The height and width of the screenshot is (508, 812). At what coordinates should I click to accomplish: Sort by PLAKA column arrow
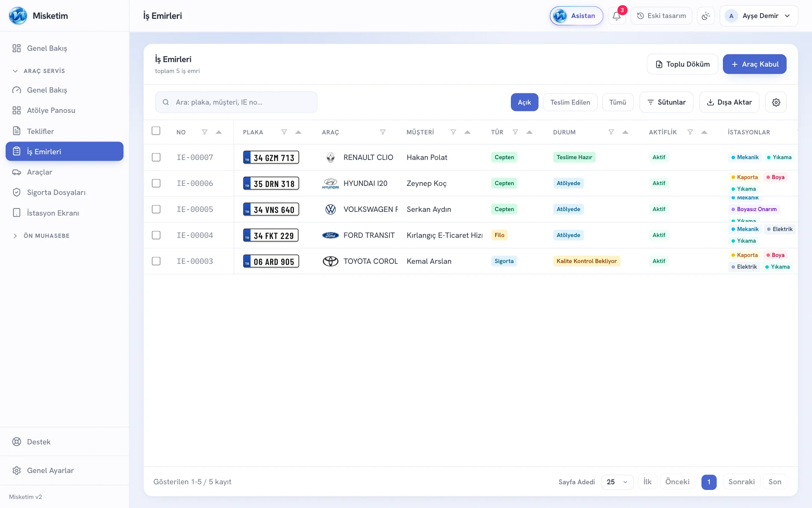298,132
